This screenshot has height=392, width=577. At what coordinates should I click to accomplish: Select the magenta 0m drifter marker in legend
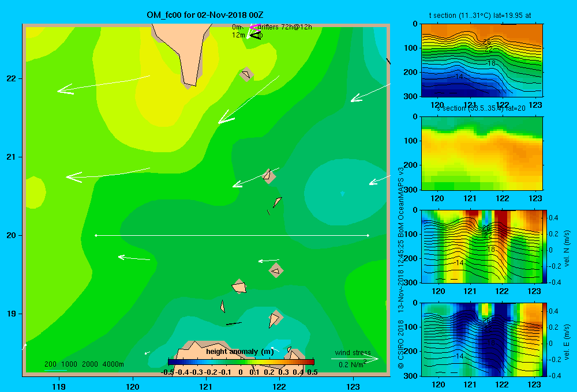254,27
